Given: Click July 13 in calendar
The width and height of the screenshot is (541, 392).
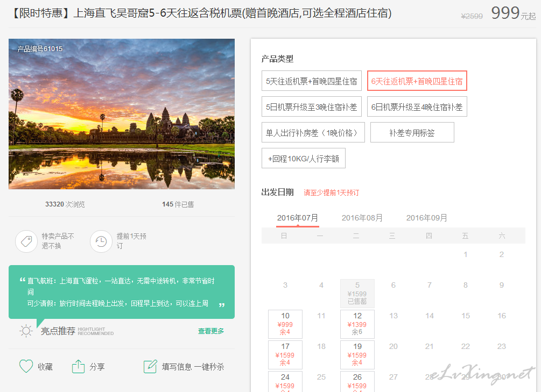Looking at the screenshot, I should pos(394,316).
